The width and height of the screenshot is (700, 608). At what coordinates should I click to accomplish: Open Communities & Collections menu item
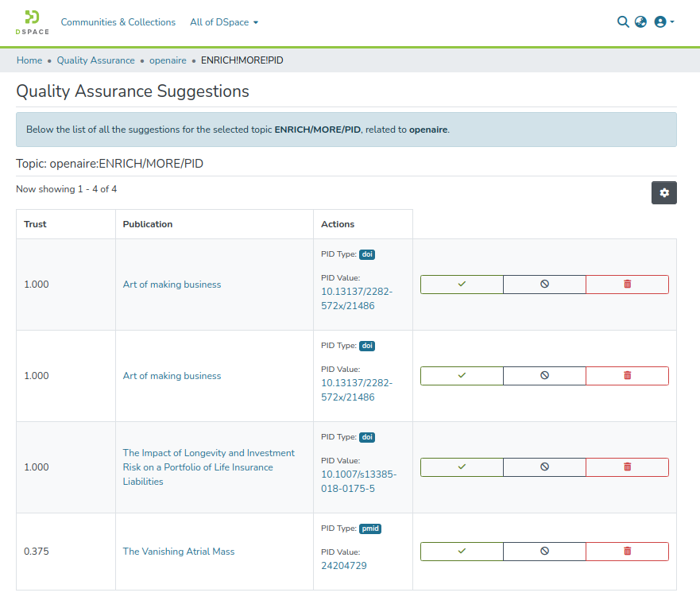(118, 22)
